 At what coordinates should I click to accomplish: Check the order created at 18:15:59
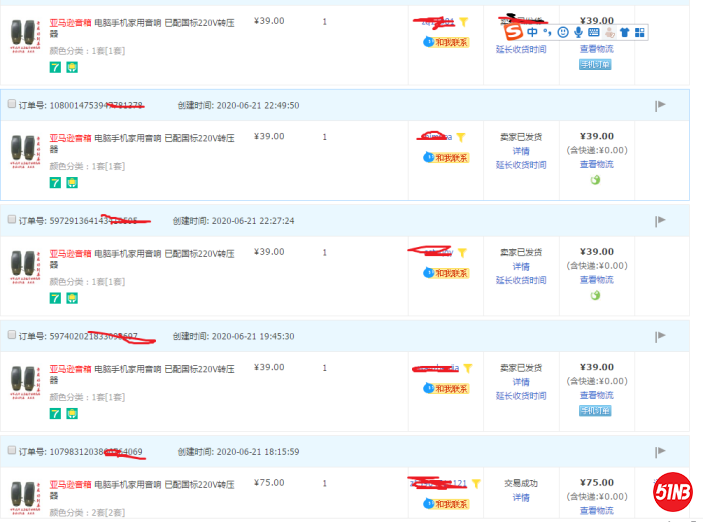pos(11,451)
